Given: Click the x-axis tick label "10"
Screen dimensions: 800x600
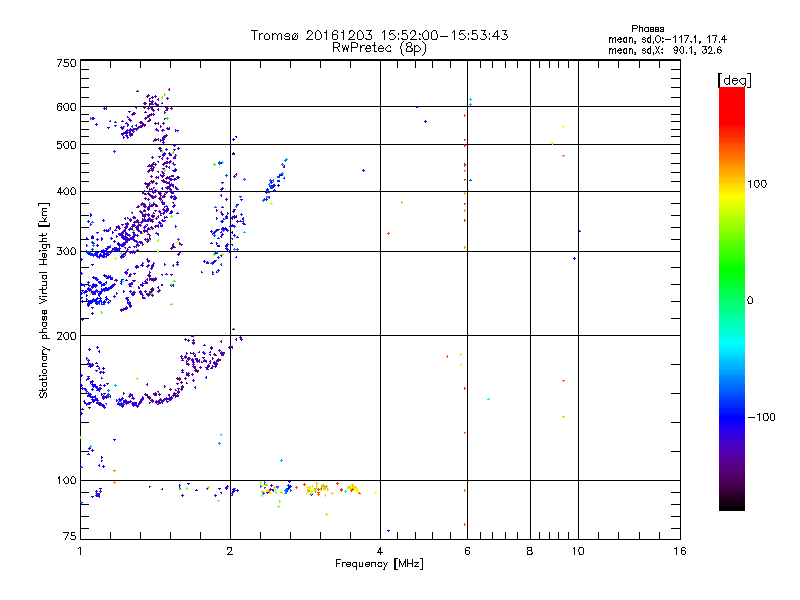Looking at the screenshot, I should click(578, 551).
